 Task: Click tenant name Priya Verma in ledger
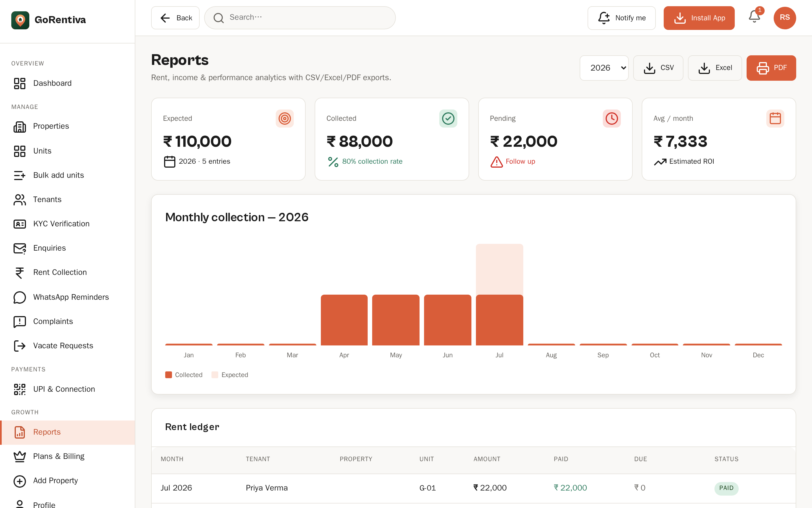point(266,488)
